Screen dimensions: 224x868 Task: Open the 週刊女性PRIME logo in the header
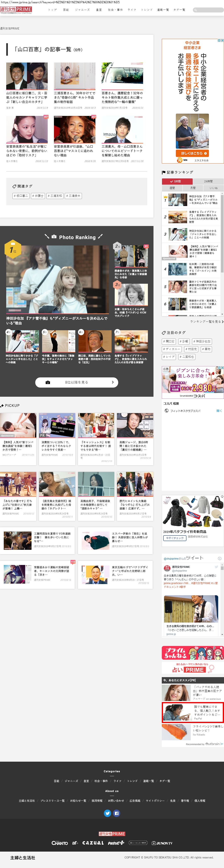click(16, 10)
